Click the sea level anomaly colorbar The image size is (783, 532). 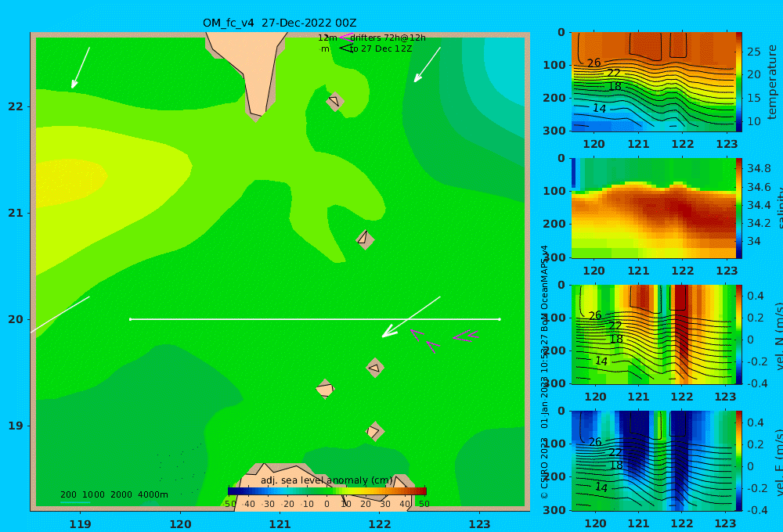pos(327,491)
